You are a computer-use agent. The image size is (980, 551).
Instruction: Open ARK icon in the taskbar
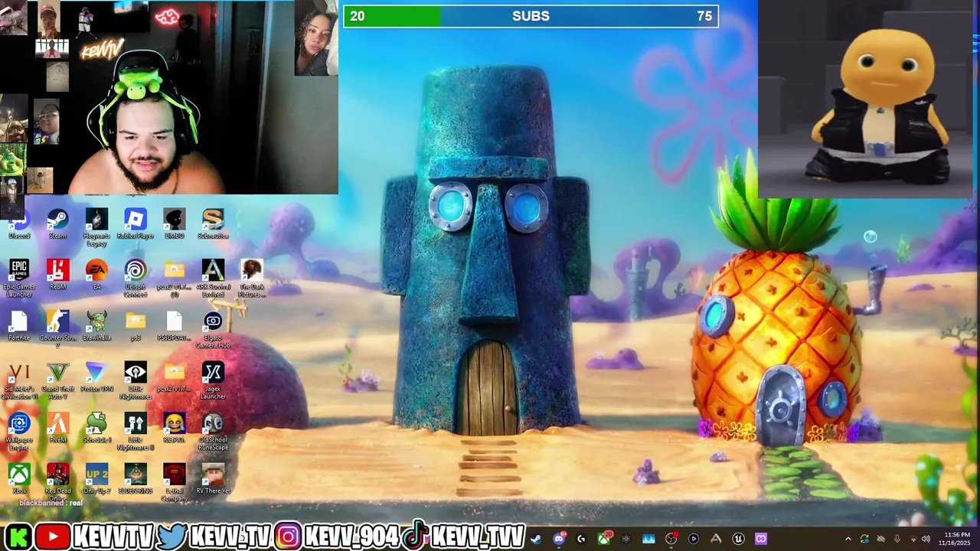coord(716,539)
